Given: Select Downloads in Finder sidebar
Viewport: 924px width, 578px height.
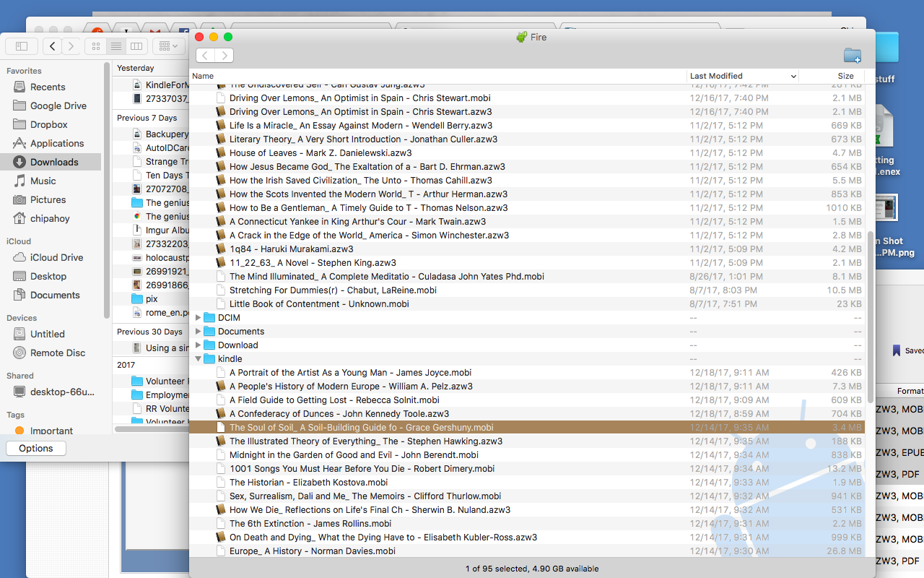Looking at the screenshot, I should coord(51,162).
